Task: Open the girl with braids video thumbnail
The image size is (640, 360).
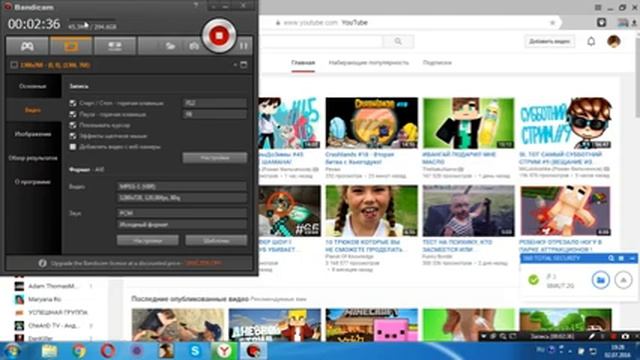Action: [371, 211]
